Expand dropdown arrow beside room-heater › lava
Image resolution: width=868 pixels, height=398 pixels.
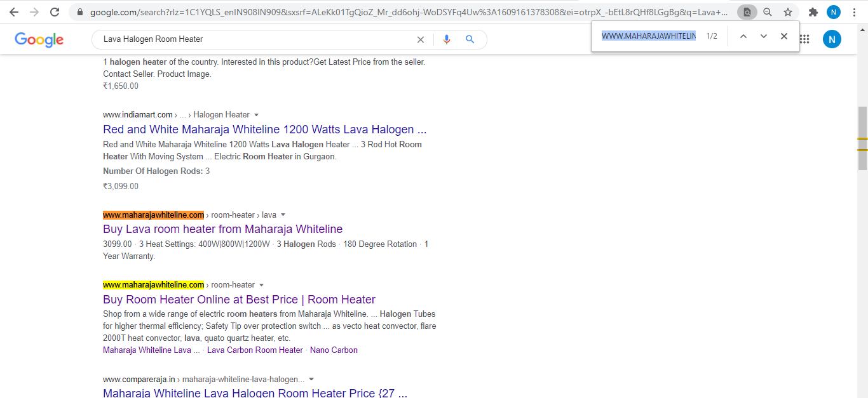tap(283, 215)
